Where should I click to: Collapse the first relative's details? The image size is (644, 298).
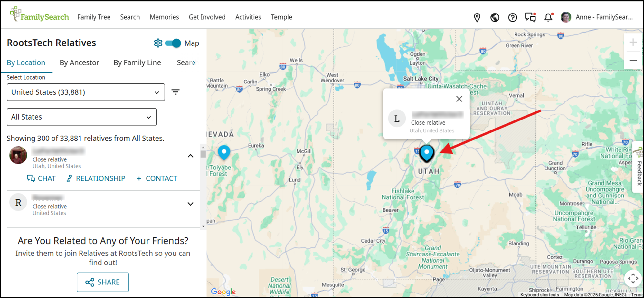(190, 156)
